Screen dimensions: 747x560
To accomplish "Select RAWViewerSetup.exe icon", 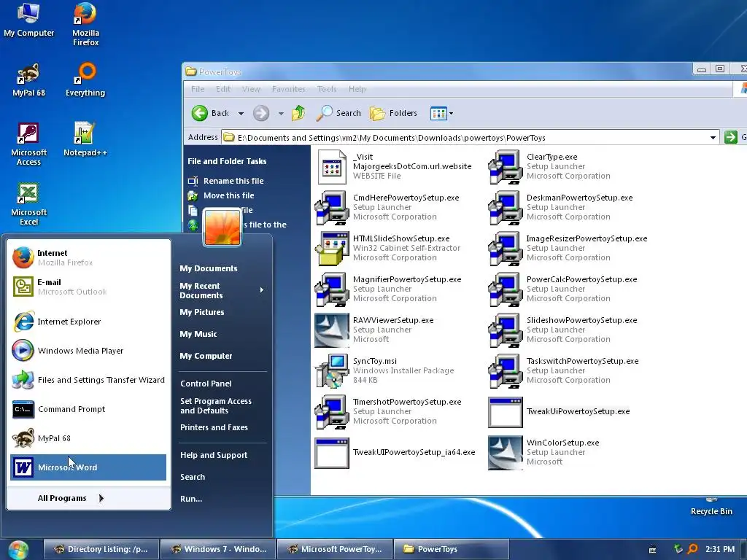I will point(332,330).
